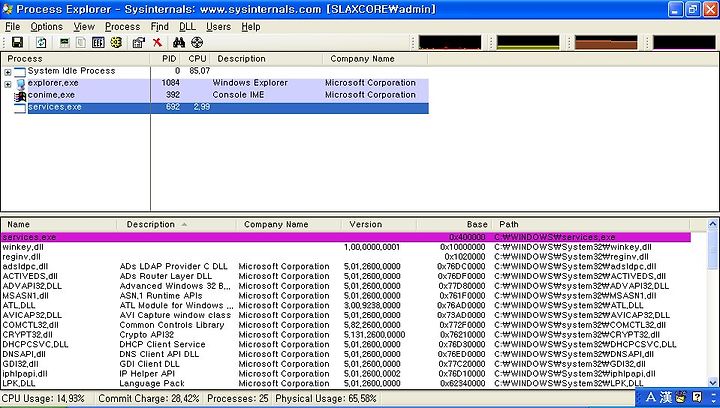Select the ADVAPI32.DLL row
The width and height of the screenshot is (720, 408).
click(x=346, y=286)
